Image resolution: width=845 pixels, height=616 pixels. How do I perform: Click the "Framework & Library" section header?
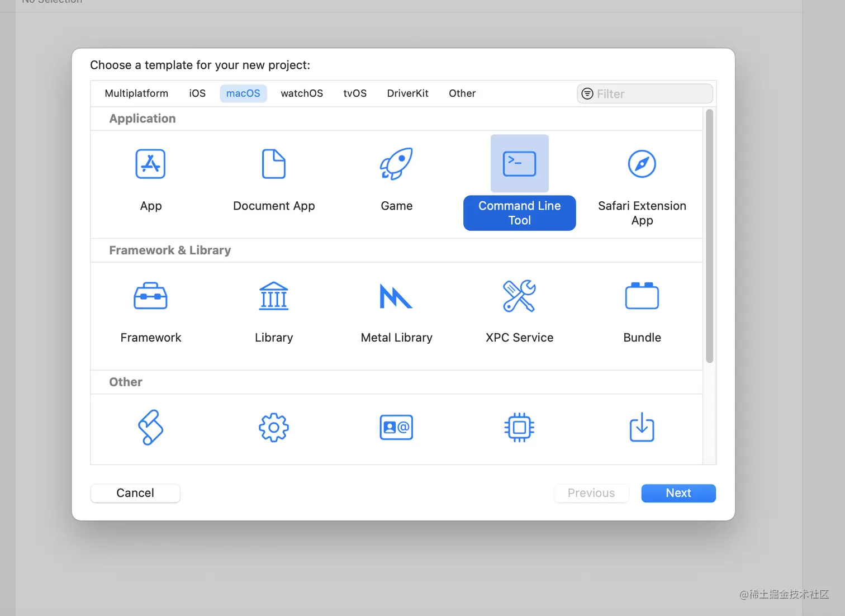tap(170, 250)
